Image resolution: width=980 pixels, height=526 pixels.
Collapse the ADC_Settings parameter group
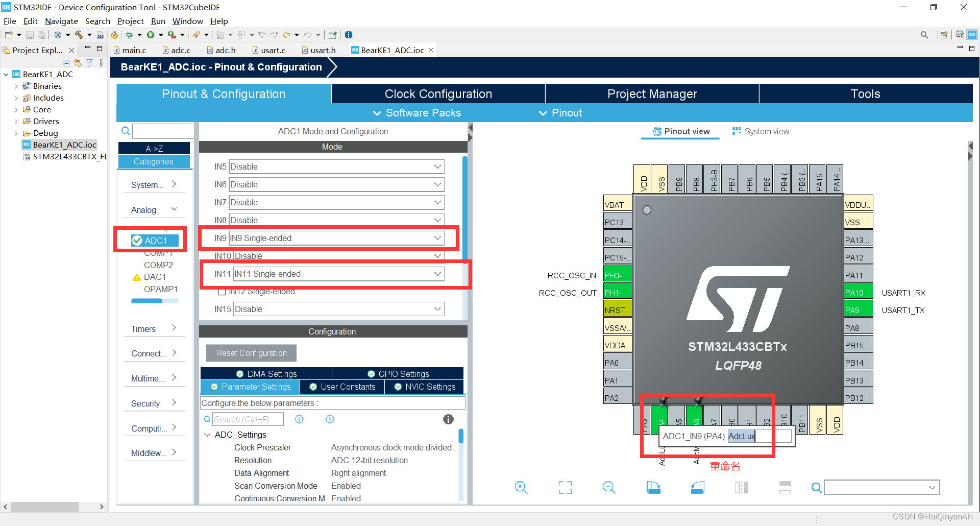[x=207, y=435]
